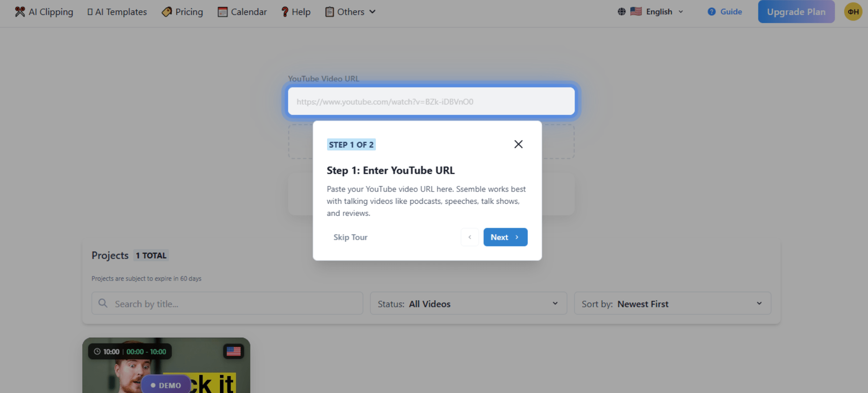Click the 'STEP 1 OF 2' label
Image resolution: width=868 pixels, height=393 pixels.
(351, 145)
